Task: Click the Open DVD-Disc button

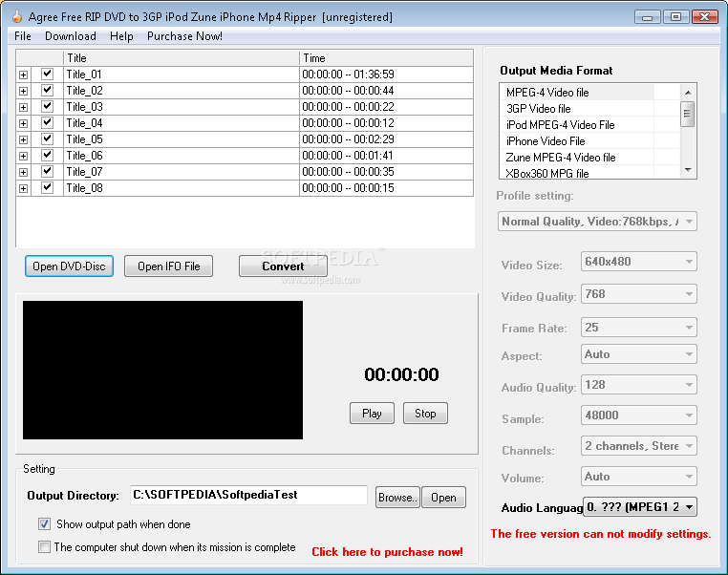Action: [69, 266]
